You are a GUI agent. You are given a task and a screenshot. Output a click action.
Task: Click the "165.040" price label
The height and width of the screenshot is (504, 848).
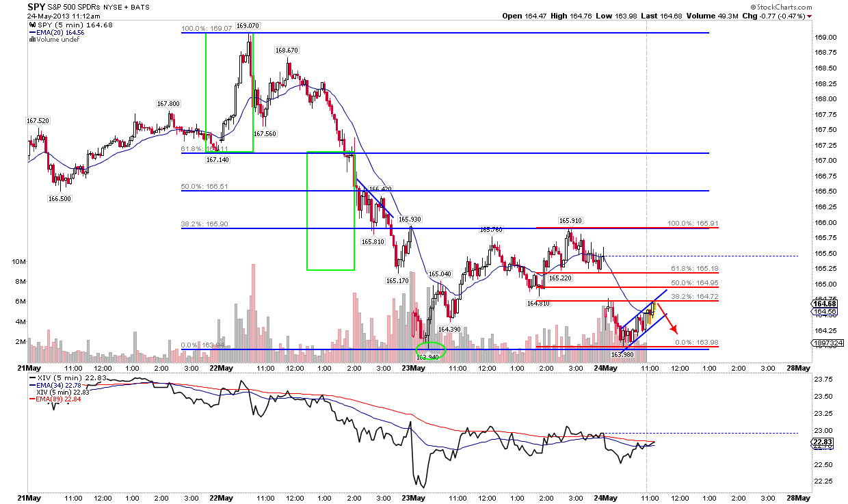(440, 274)
